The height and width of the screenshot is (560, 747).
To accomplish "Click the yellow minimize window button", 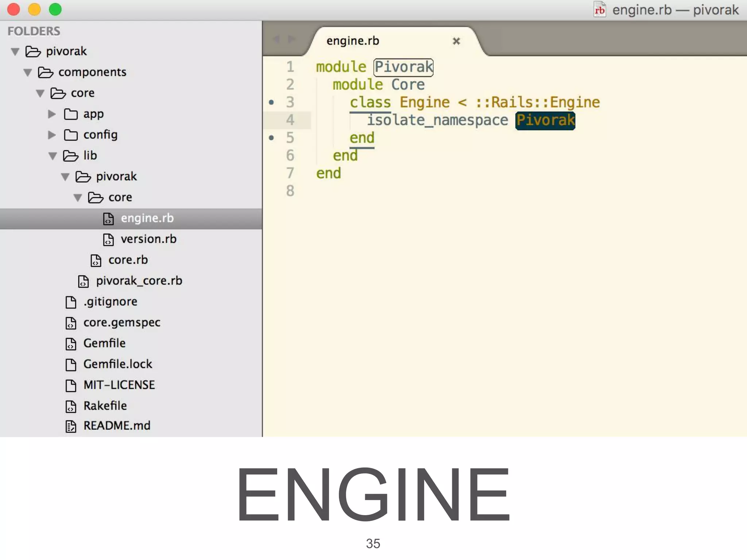I will coord(35,9).
